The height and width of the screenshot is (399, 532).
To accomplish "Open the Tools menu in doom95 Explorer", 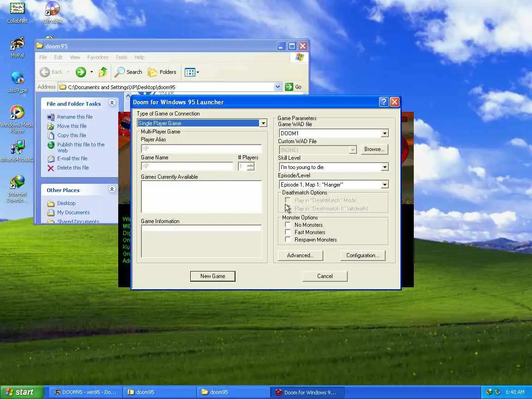I will point(121,57).
